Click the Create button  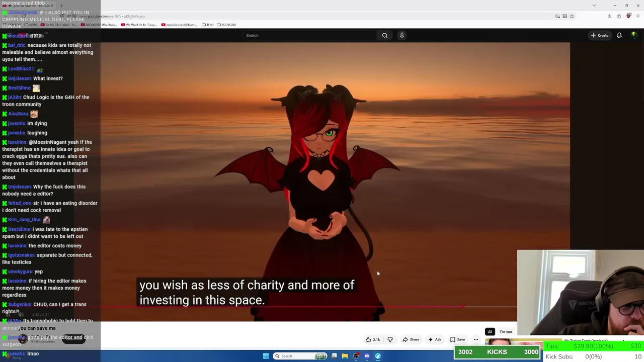[x=600, y=35]
